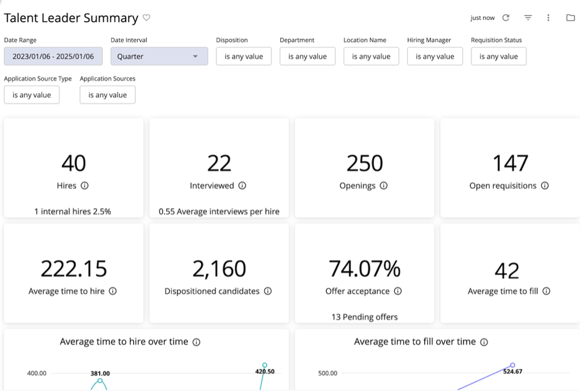
Task: Favorite the dashboard using the heart icon
Action: click(x=146, y=18)
